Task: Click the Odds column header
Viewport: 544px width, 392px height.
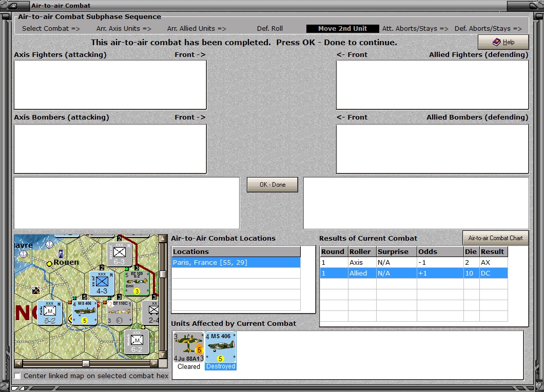Action: coord(440,251)
